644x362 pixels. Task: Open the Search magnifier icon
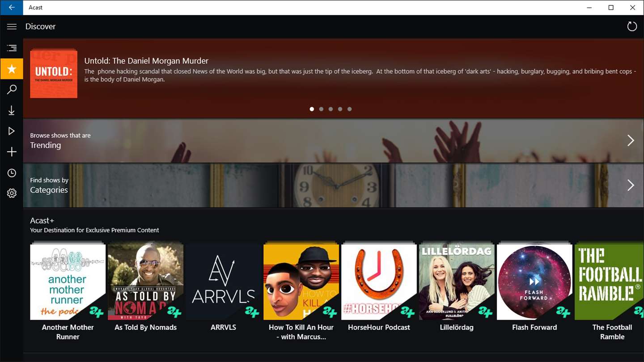click(12, 89)
